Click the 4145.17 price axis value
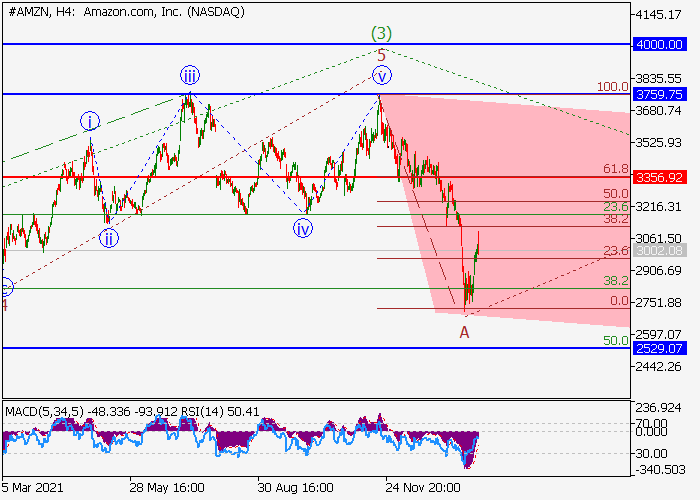 click(x=658, y=15)
